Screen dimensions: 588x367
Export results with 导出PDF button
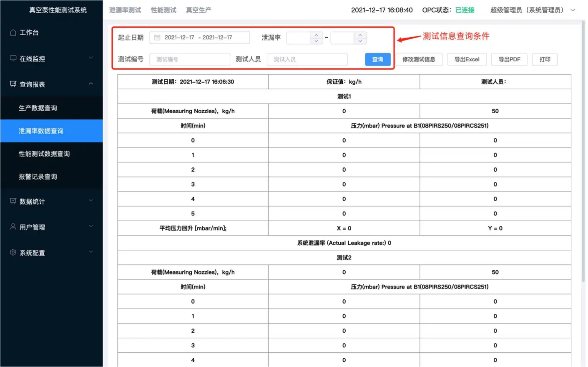pos(509,59)
